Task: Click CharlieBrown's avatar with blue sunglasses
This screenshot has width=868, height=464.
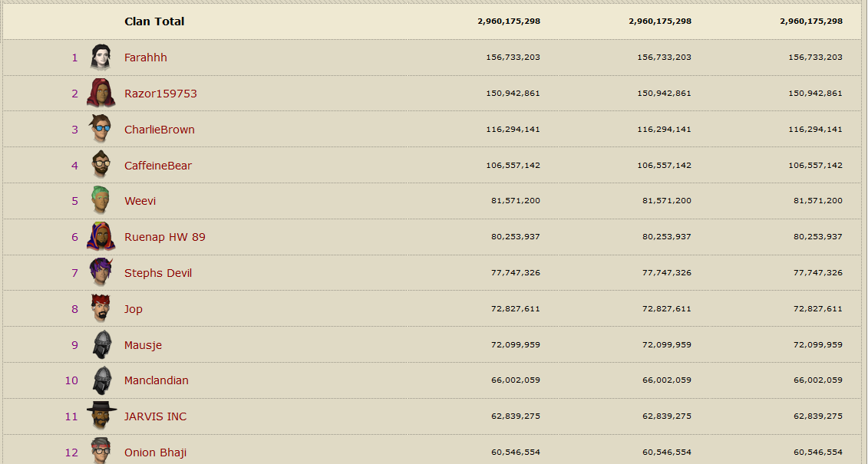Action: pos(101,130)
